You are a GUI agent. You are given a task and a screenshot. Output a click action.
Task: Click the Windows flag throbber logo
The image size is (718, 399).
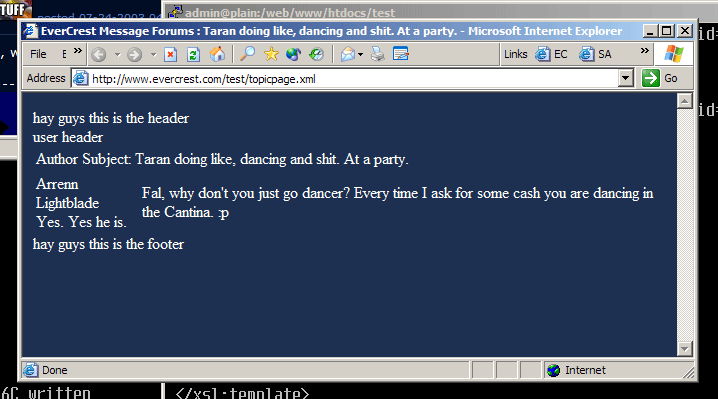tap(674, 54)
